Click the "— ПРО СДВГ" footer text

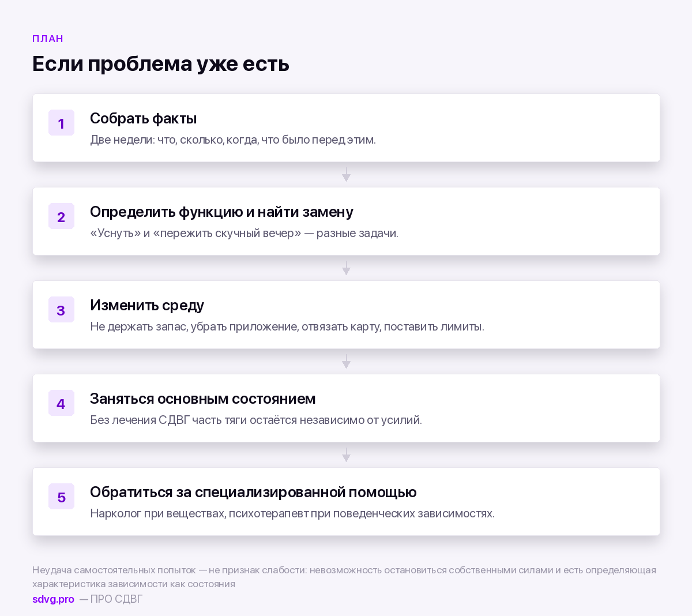pyautogui.click(x=111, y=599)
